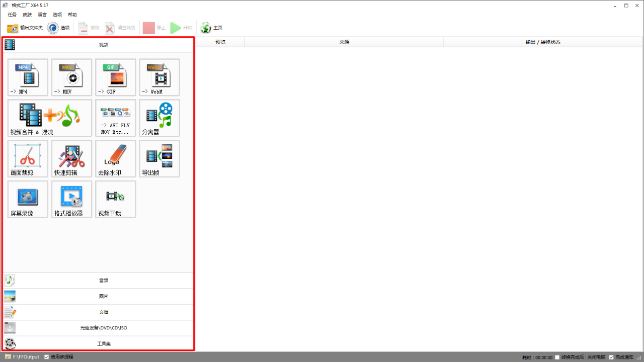Open the -> MP4 video converter
Screen dimensions: 644x362
28,77
